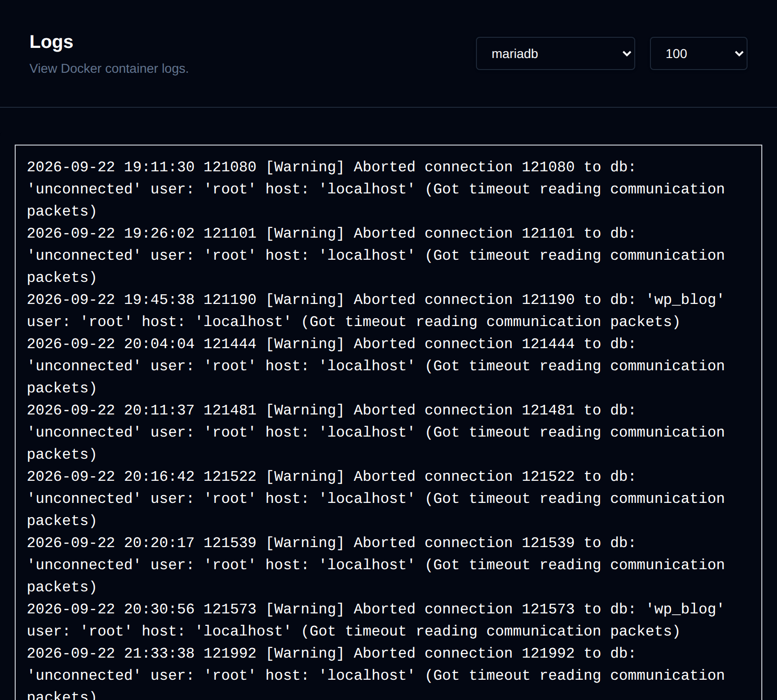Select log entry timestamped 19:45:38
The image size is (777, 700).
pos(376,310)
